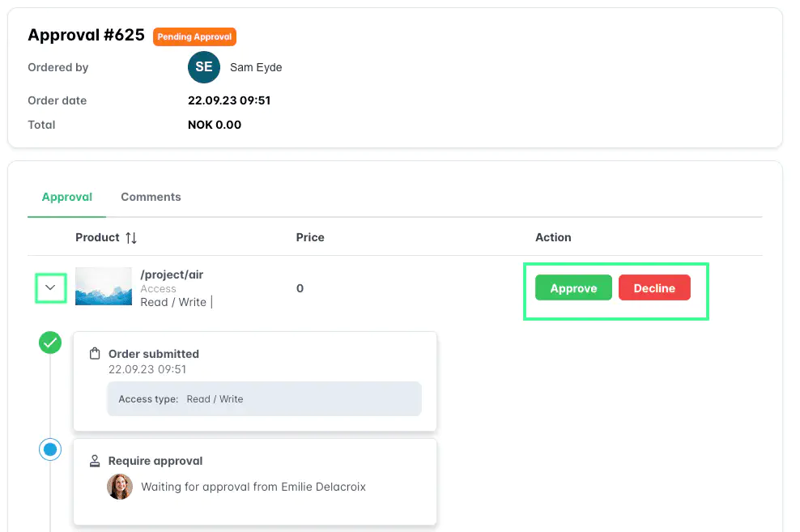Open the /project/air product thumbnail
The width and height of the screenshot is (800, 532).
[x=104, y=287]
